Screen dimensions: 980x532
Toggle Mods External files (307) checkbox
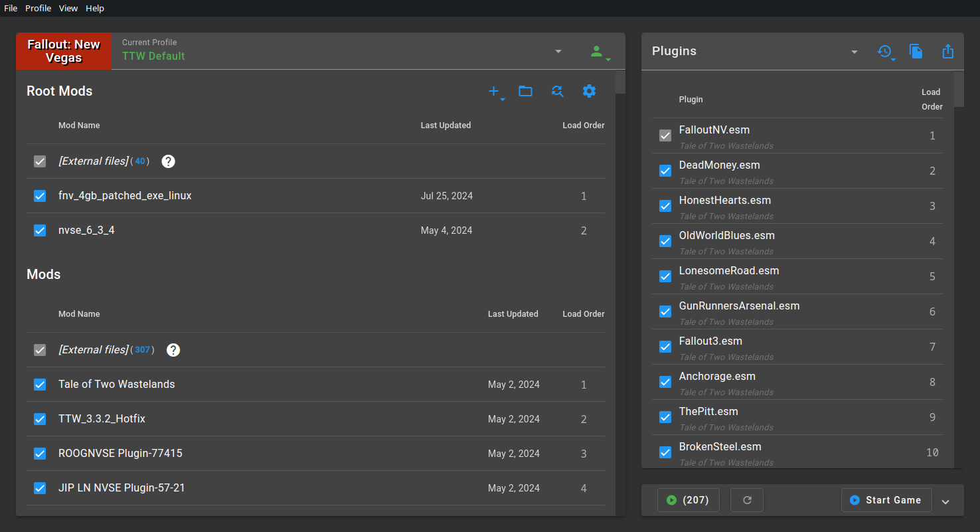pos(40,350)
